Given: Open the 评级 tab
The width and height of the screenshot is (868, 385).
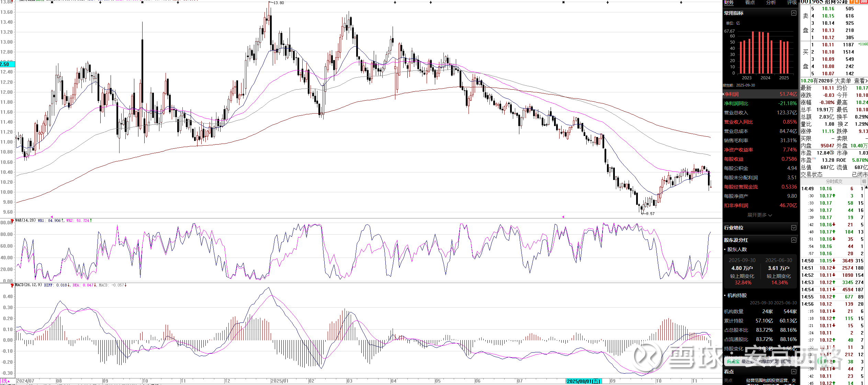Looking at the screenshot, I should (792, 3).
